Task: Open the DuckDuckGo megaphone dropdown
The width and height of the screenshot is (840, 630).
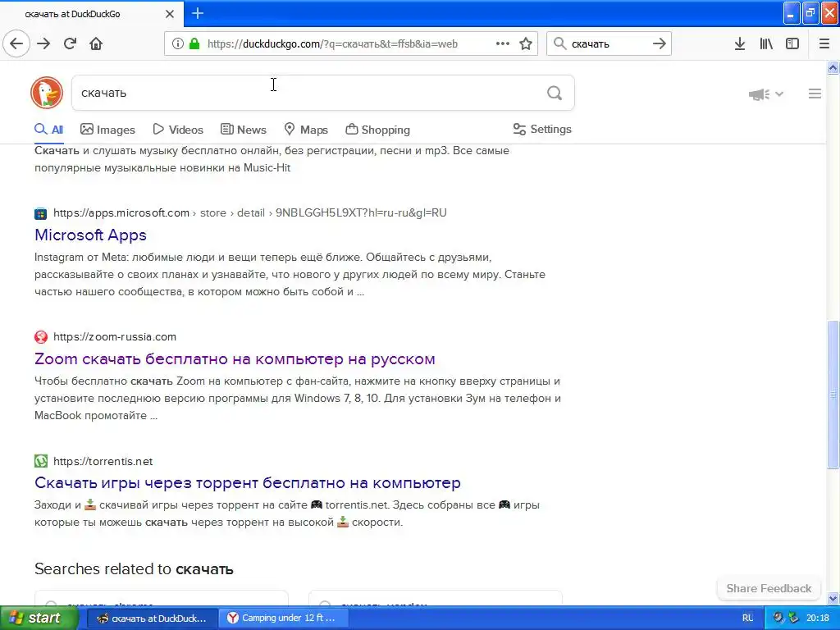Action: pos(766,94)
